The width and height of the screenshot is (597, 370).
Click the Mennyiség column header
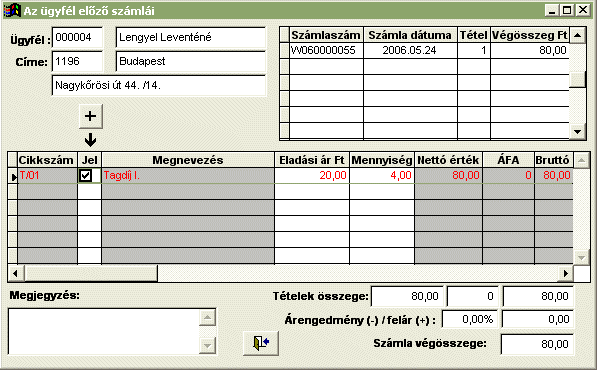382,160
